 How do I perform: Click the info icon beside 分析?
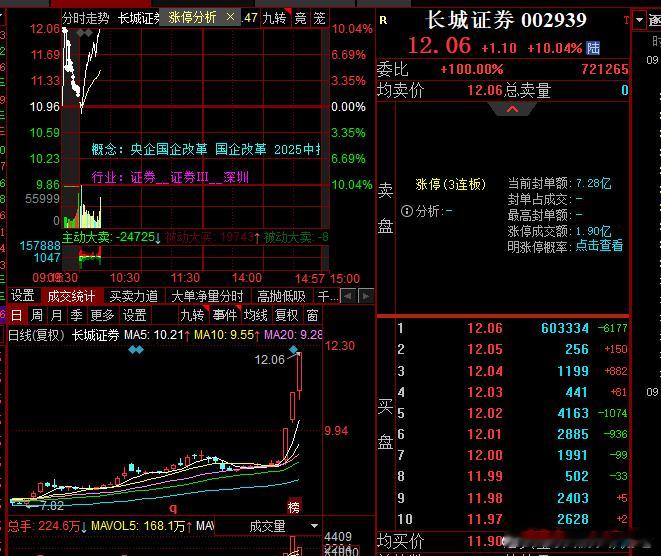406,211
